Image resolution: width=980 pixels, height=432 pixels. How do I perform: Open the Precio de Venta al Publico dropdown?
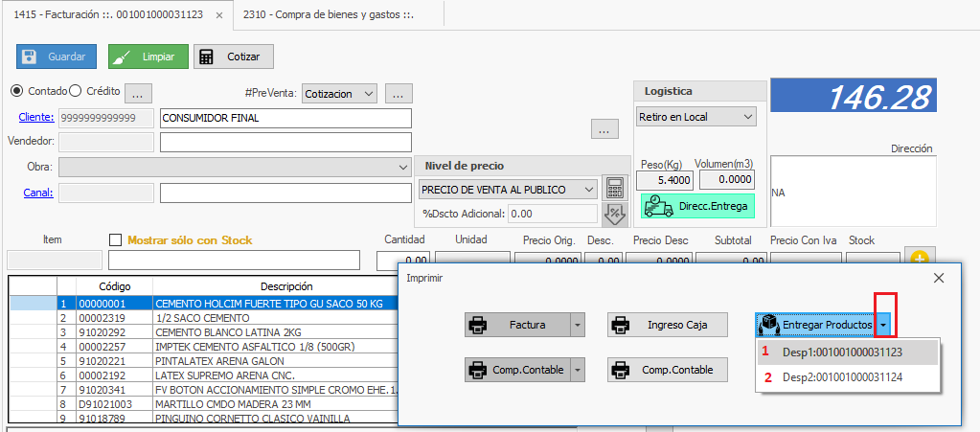pyautogui.click(x=509, y=190)
